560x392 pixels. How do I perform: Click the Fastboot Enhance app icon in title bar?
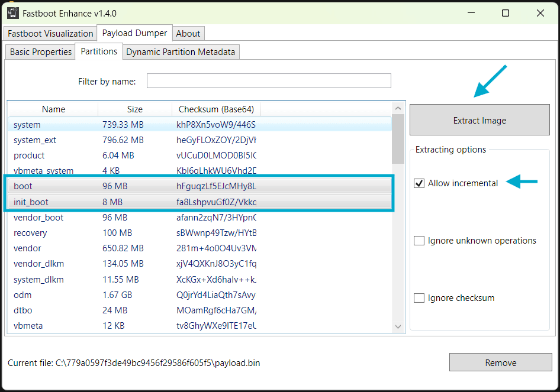tap(13, 13)
